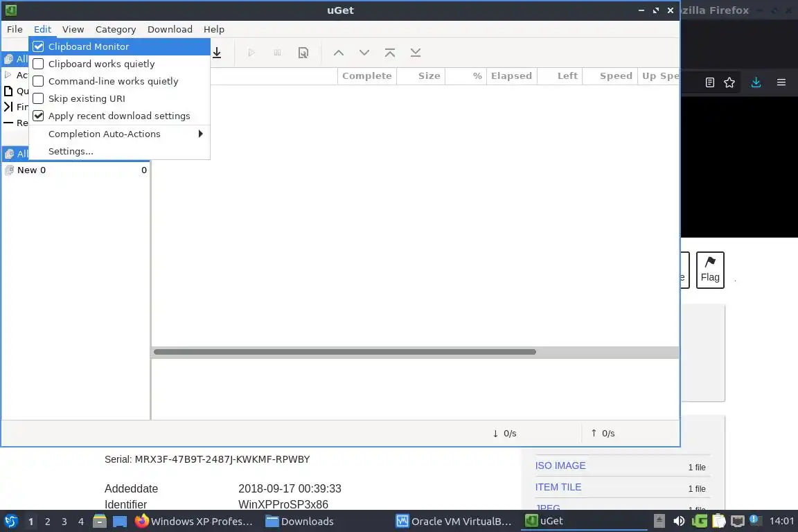Open the Category menu
The width and height of the screenshot is (798, 532).
pyautogui.click(x=116, y=30)
